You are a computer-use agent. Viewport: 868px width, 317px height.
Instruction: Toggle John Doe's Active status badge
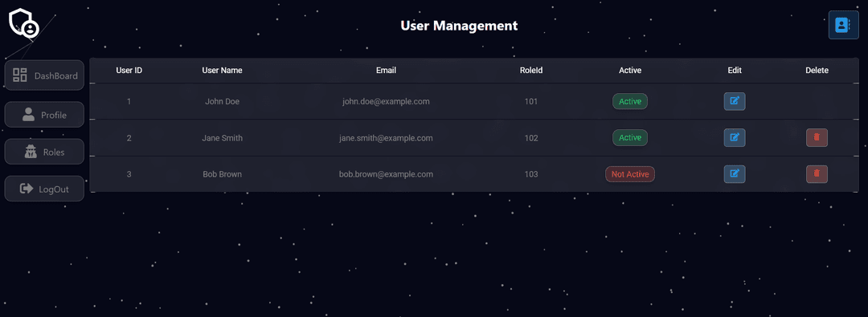630,101
